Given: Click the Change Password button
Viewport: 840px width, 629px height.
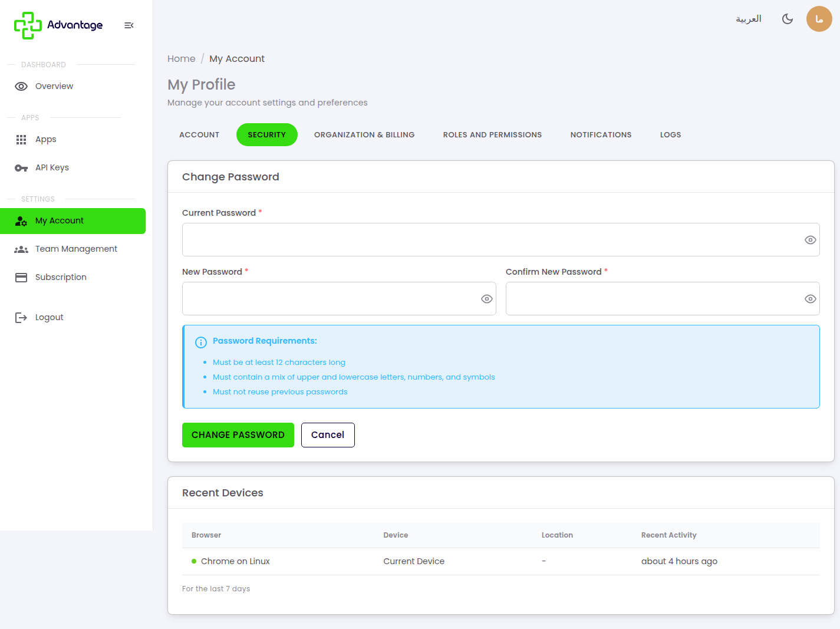Looking at the screenshot, I should pos(238,435).
